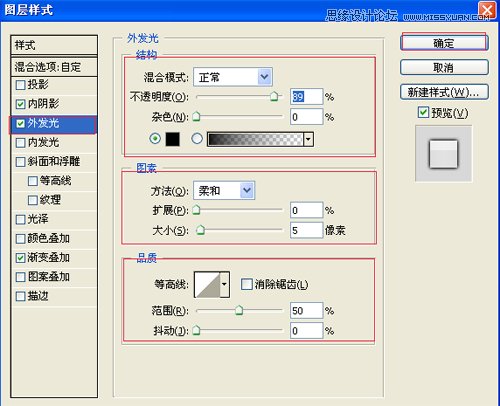Open the 混合模式 dropdown showing 正常
Screen dimensions: 500x406
pyautogui.click(x=233, y=77)
